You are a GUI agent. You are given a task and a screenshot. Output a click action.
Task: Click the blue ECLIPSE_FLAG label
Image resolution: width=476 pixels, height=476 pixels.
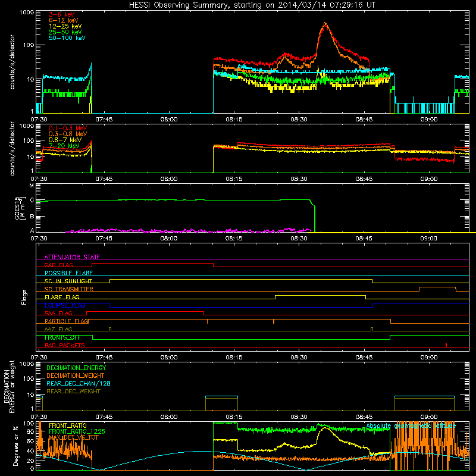click(x=65, y=305)
